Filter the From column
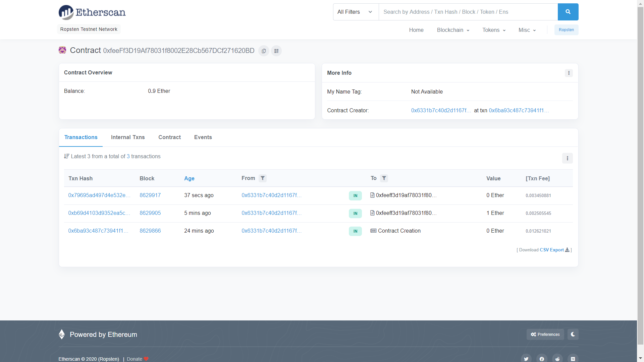Image resolution: width=644 pixels, height=362 pixels. coord(263,178)
